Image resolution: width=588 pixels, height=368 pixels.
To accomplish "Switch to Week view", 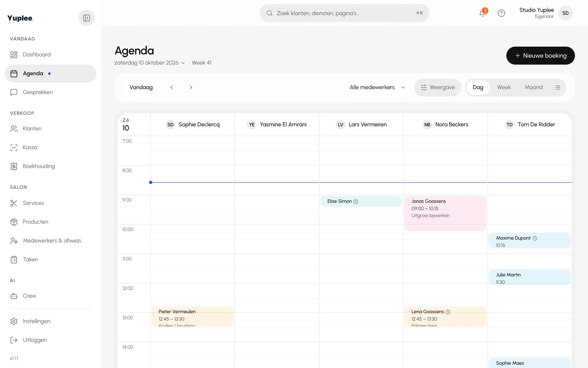I will 504,87.
